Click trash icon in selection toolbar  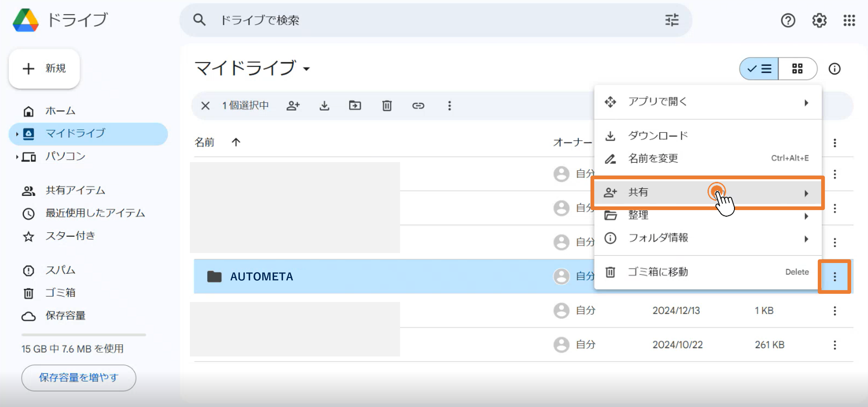tap(387, 106)
